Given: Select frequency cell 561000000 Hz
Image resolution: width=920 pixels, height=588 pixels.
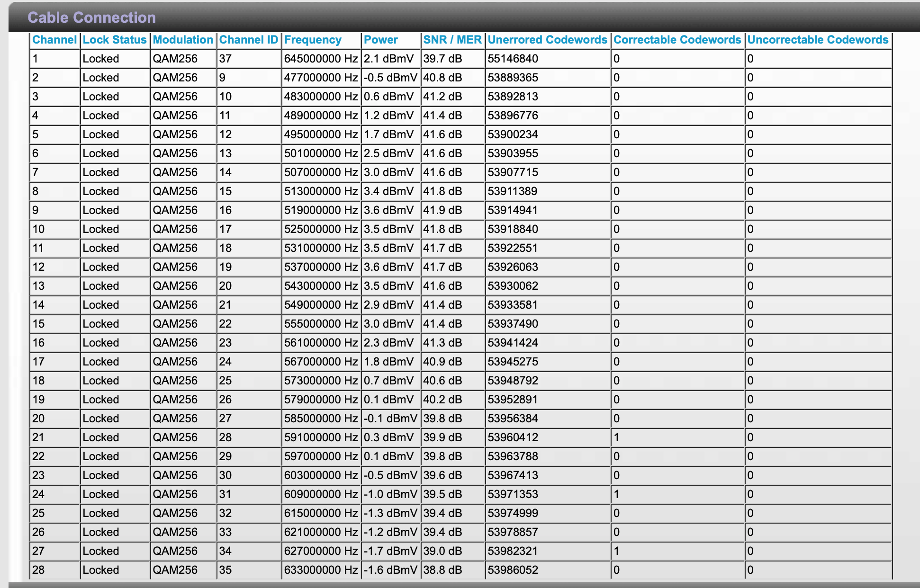Looking at the screenshot, I should point(321,343).
